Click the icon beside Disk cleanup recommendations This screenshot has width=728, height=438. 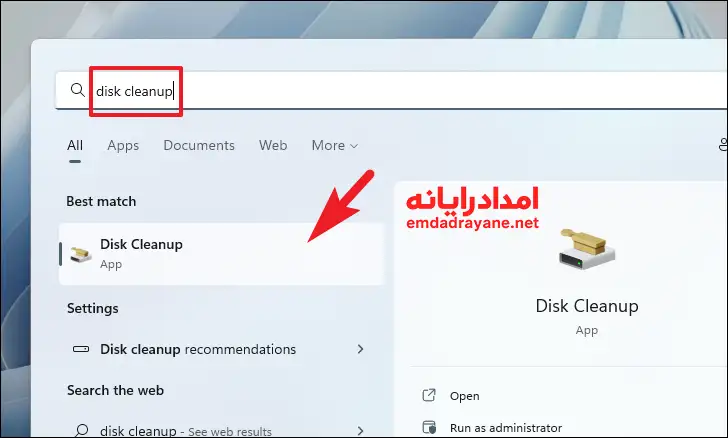[x=81, y=350]
